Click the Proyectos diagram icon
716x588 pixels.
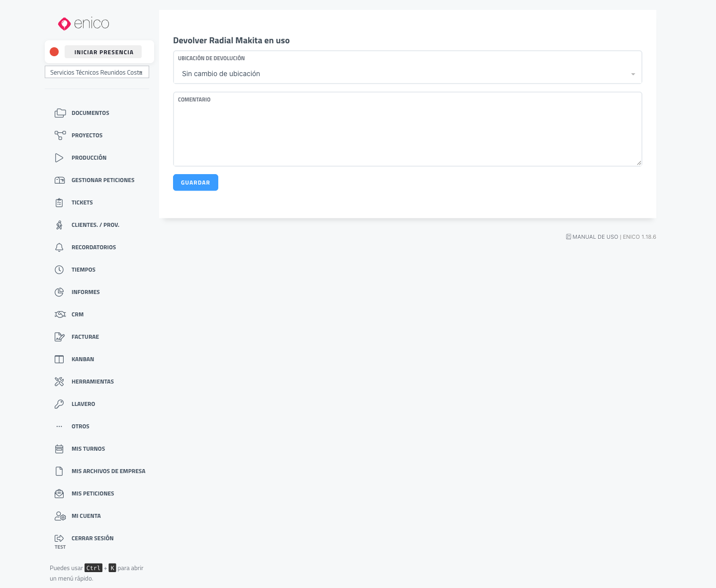pyautogui.click(x=60, y=135)
